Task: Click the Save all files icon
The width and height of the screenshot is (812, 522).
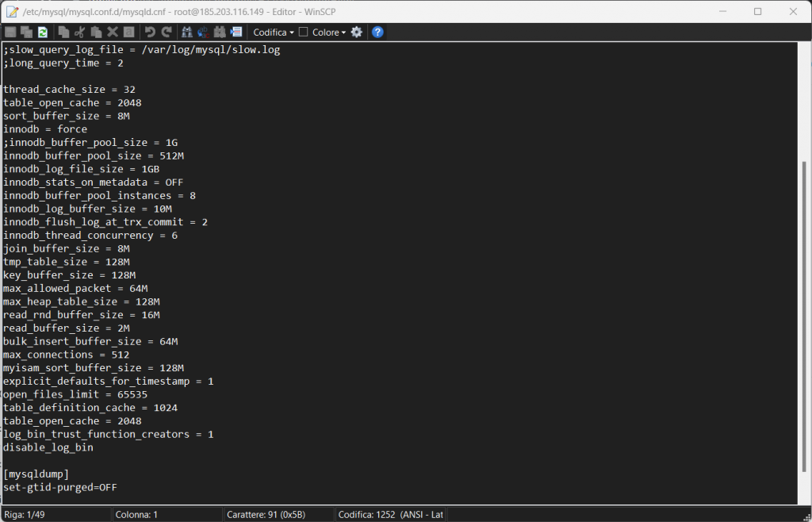Action: (x=26, y=33)
